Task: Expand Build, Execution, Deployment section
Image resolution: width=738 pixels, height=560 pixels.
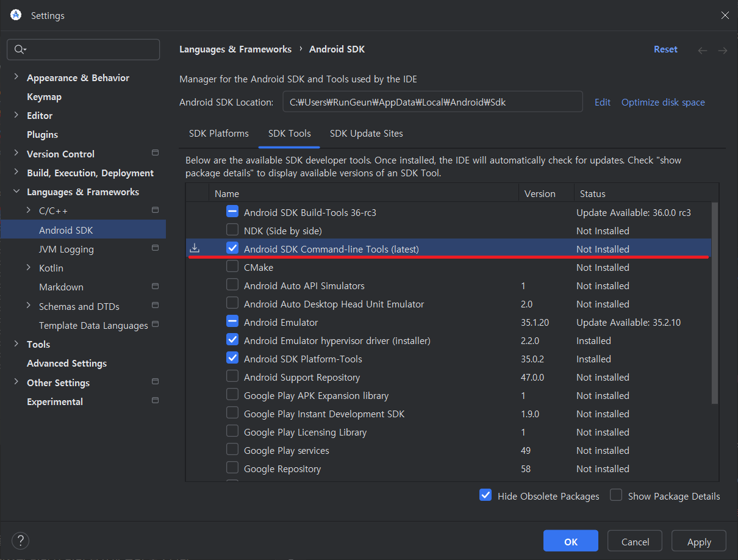Action: click(16, 173)
